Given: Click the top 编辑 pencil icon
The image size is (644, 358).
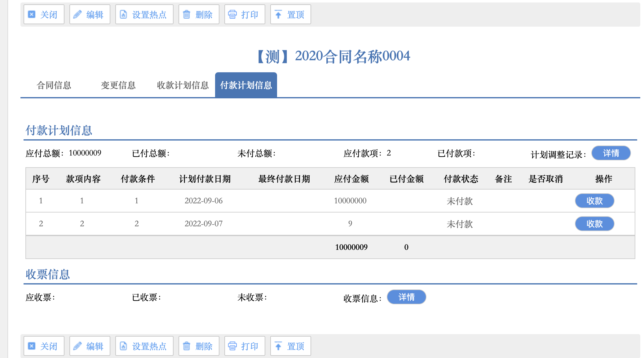Looking at the screenshot, I should click(77, 14).
